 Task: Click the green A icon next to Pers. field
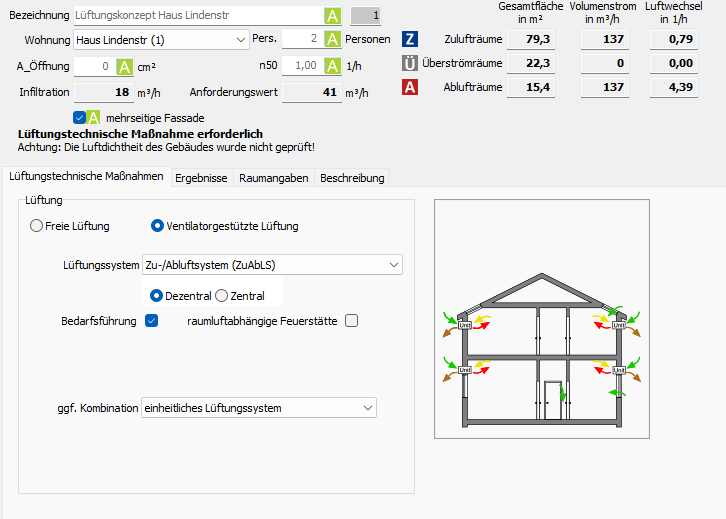[332, 40]
